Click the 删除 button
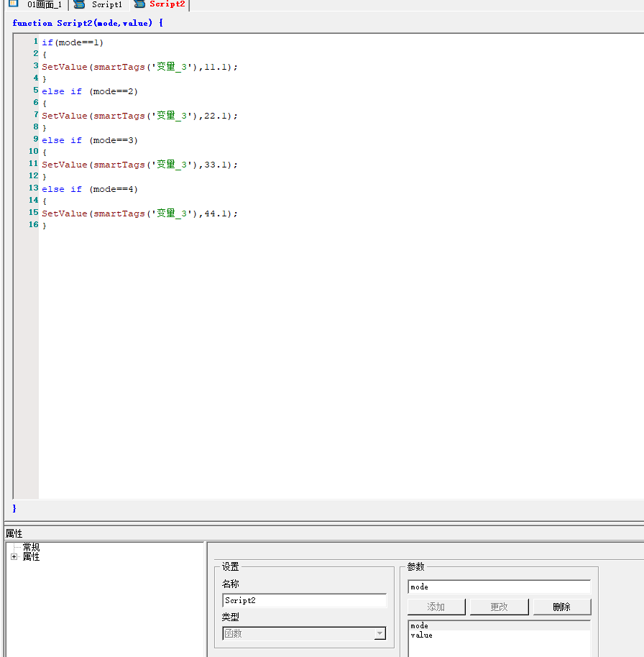Screen dimensions: 644x657 [562, 607]
